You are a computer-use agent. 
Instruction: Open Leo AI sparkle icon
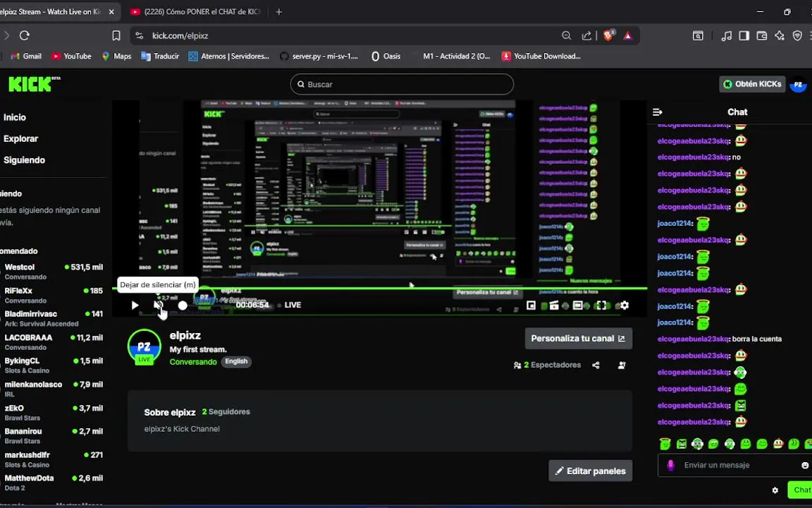click(780, 35)
